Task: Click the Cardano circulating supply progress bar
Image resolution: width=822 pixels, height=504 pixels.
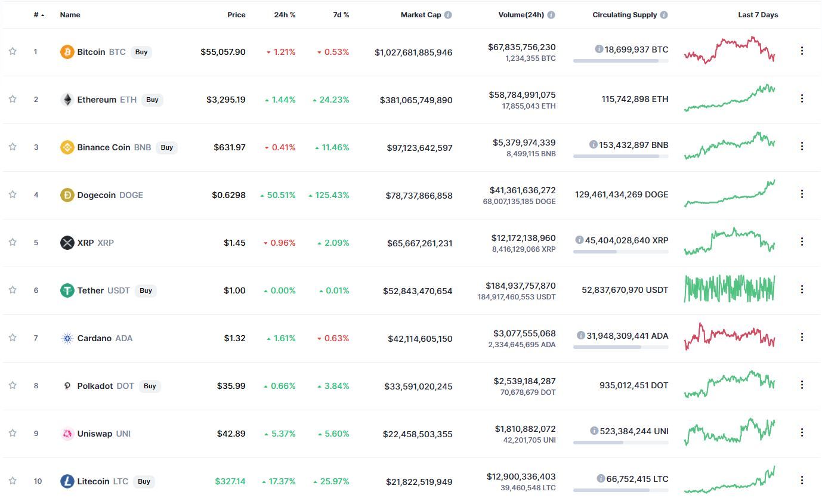Action: coord(620,347)
